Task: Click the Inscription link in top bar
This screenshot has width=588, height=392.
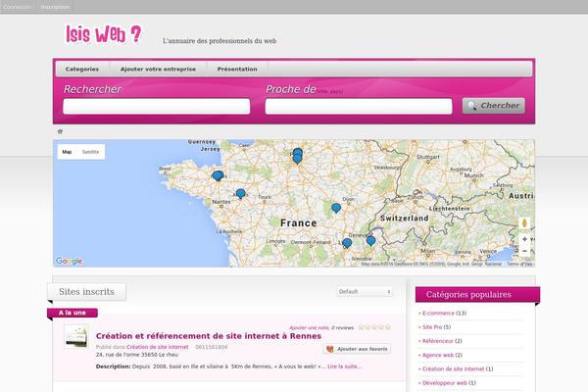Action: [x=55, y=7]
